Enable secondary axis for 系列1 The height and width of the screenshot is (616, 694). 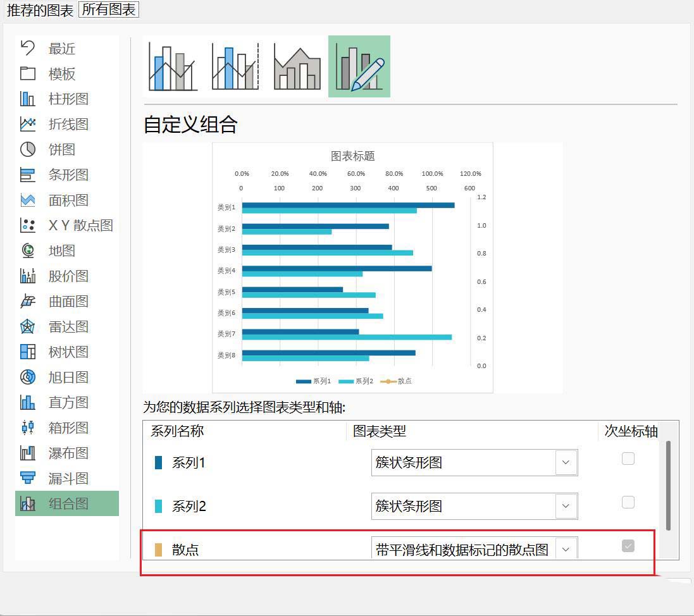[628, 459]
